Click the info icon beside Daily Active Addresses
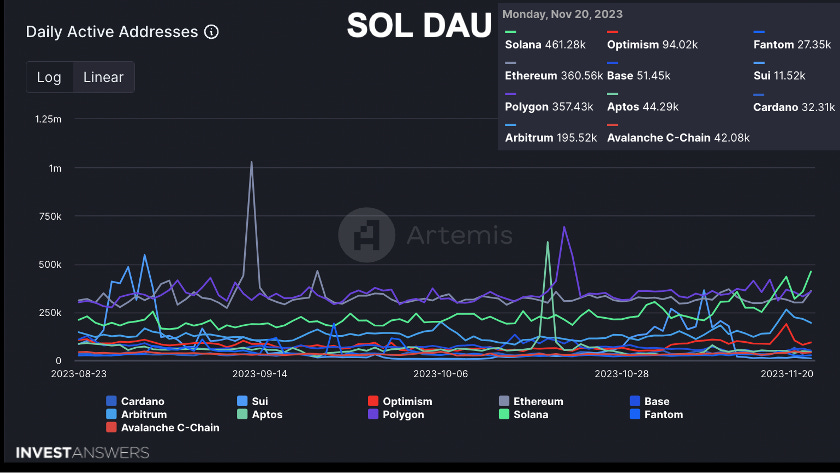Screen dimensions: 840x473 (x=212, y=32)
